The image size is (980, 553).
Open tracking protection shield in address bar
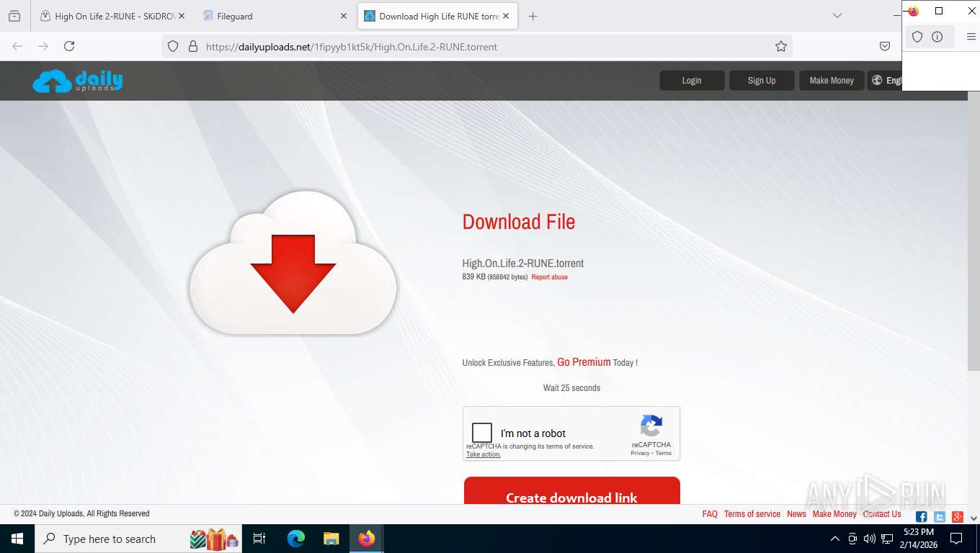173,46
